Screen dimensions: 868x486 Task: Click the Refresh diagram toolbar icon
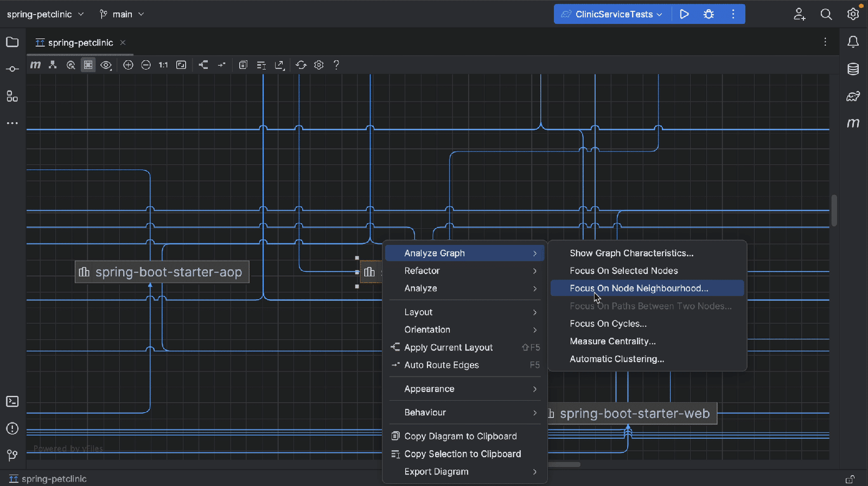301,65
